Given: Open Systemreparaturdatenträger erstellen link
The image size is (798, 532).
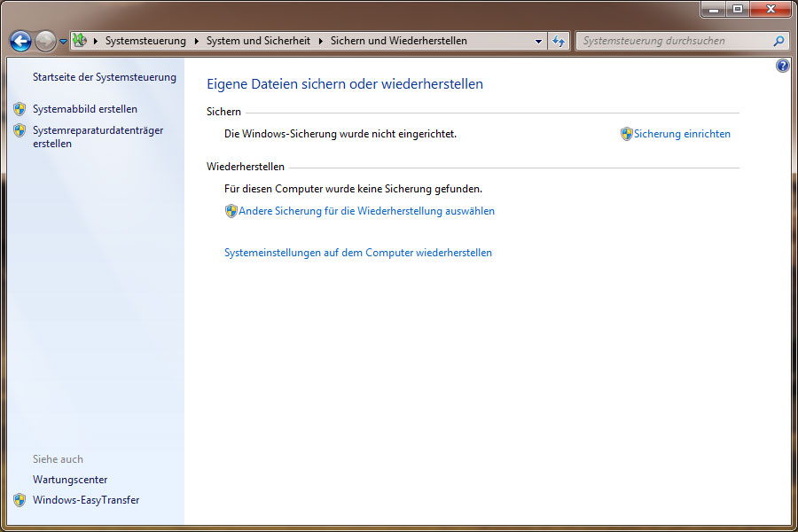Looking at the screenshot, I should tap(98, 137).
